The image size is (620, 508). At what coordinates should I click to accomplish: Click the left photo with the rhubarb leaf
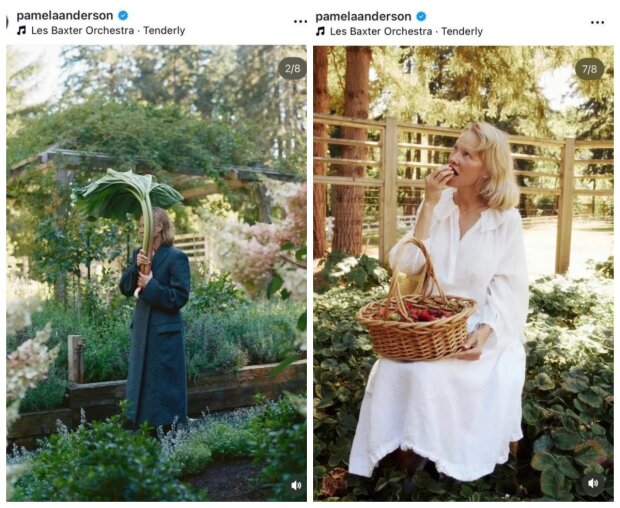click(157, 273)
